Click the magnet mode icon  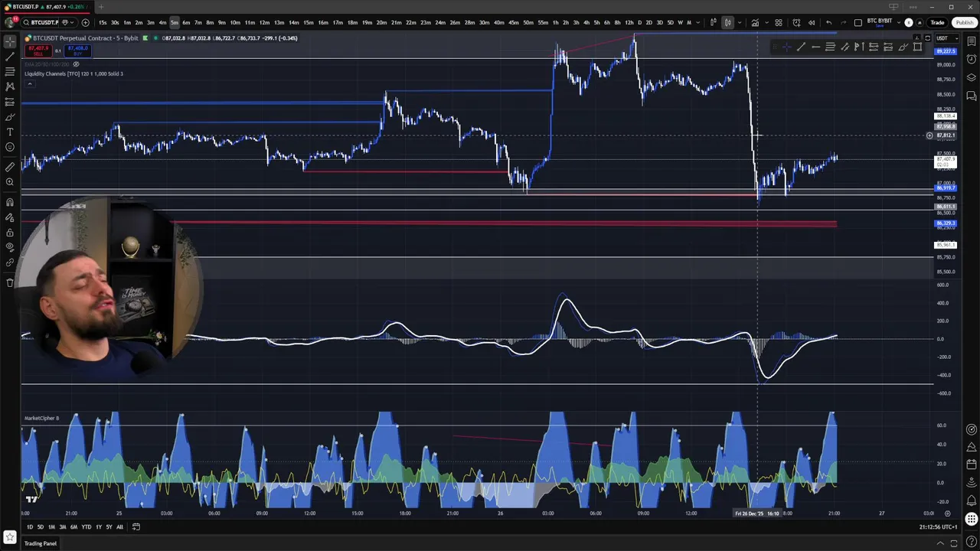[x=10, y=202]
